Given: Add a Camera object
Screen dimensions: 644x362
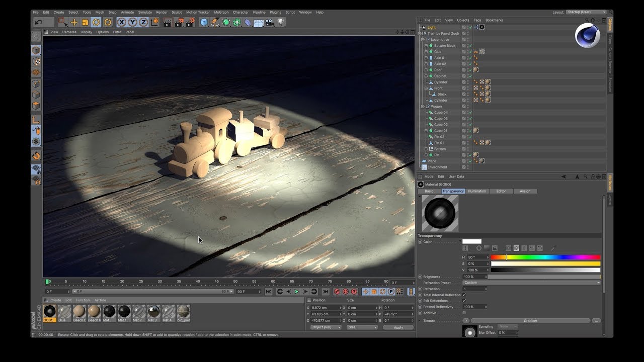Looking at the screenshot, I should [x=270, y=22].
